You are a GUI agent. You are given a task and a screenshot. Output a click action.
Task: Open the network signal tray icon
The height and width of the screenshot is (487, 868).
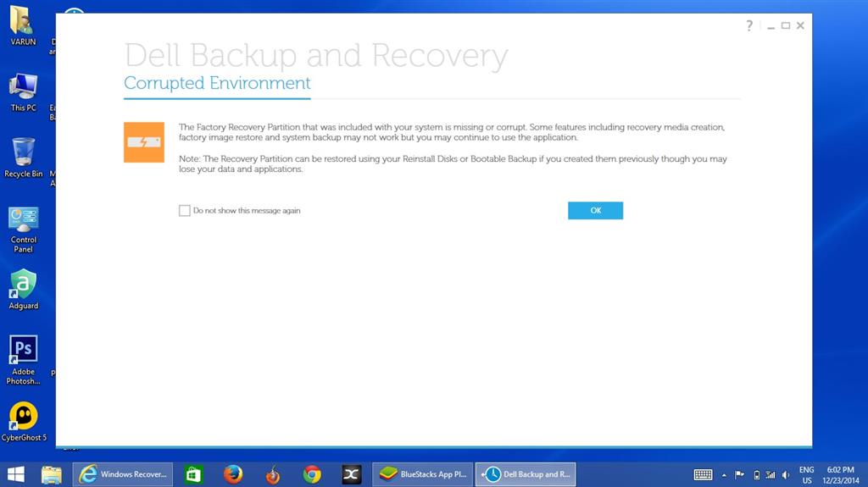tap(770, 475)
